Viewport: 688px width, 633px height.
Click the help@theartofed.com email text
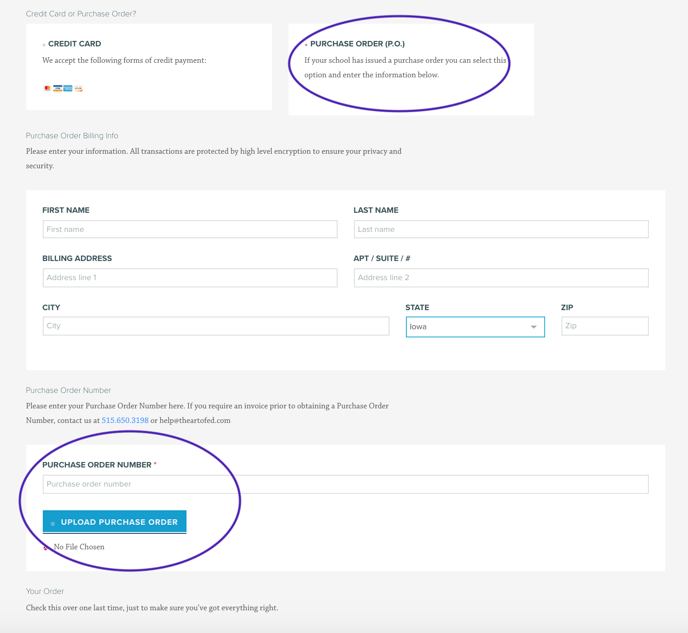click(195, 420)
